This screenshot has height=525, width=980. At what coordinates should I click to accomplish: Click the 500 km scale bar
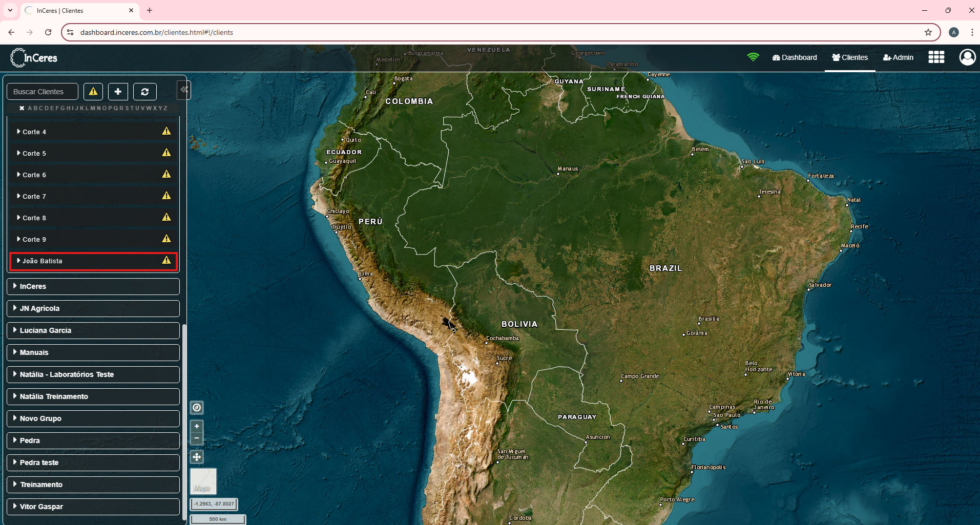point(218,519)
